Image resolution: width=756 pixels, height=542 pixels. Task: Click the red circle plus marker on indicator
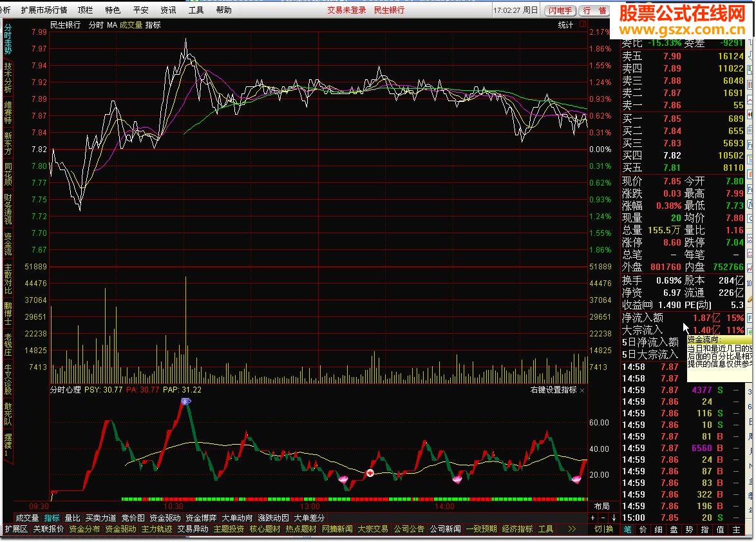pyautogui.click(x=370, y=473)
